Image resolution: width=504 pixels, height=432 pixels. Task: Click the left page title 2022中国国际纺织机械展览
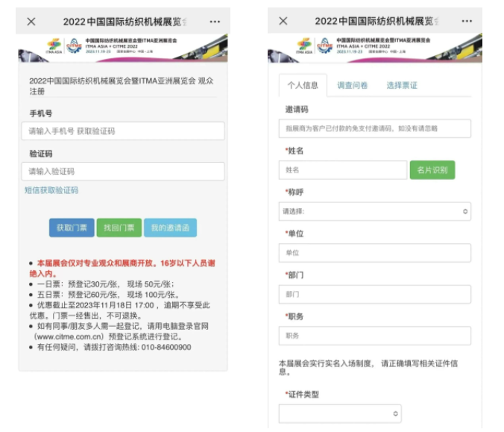(125, 22)
